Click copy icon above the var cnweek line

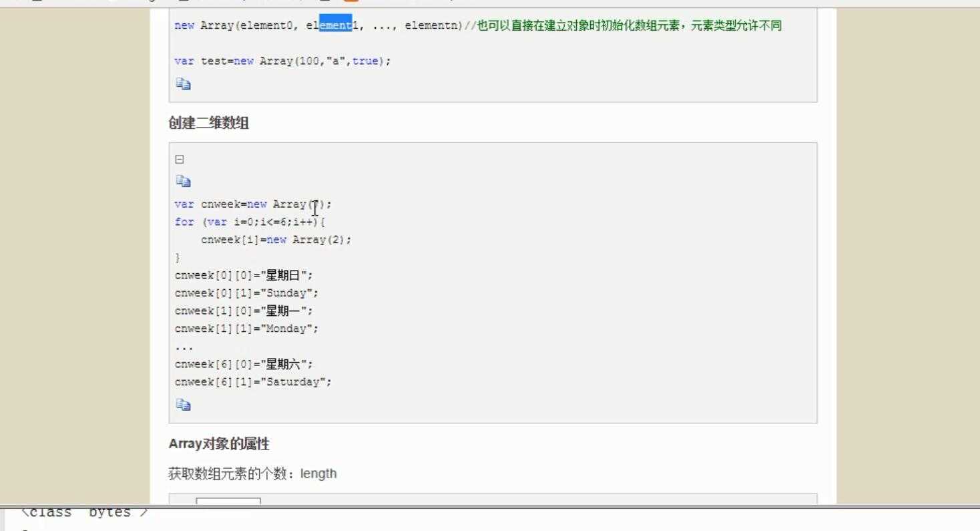pos(184,181)
